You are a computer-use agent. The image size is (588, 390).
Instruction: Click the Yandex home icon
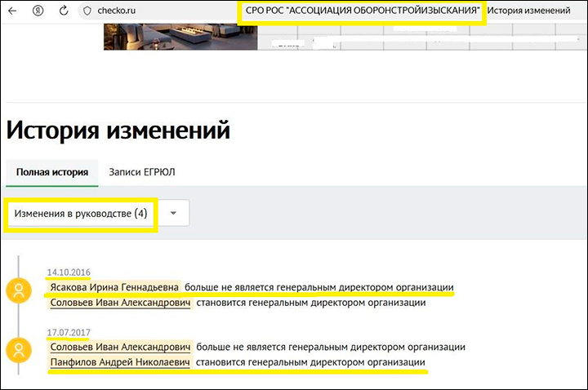pos(38,11)
